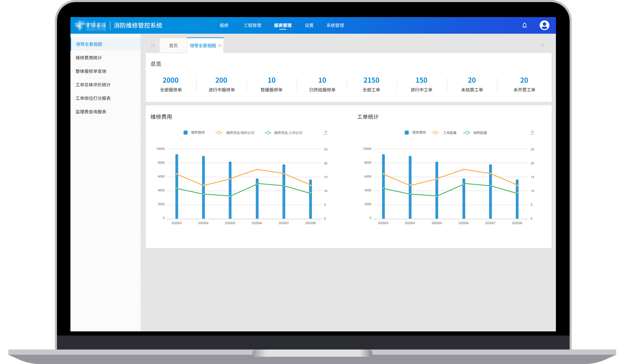Click the 202006 bar in 维修费用 chart

257,199
